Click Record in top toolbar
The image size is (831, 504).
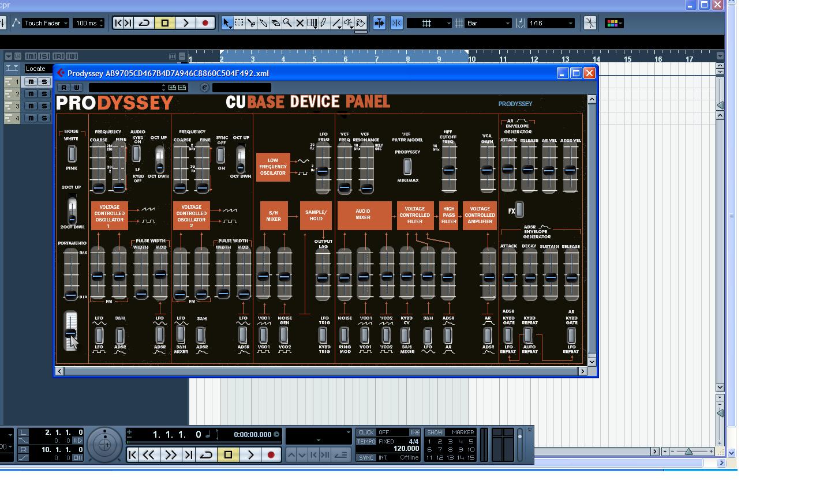pyautogui.click(x=205, y=23)
